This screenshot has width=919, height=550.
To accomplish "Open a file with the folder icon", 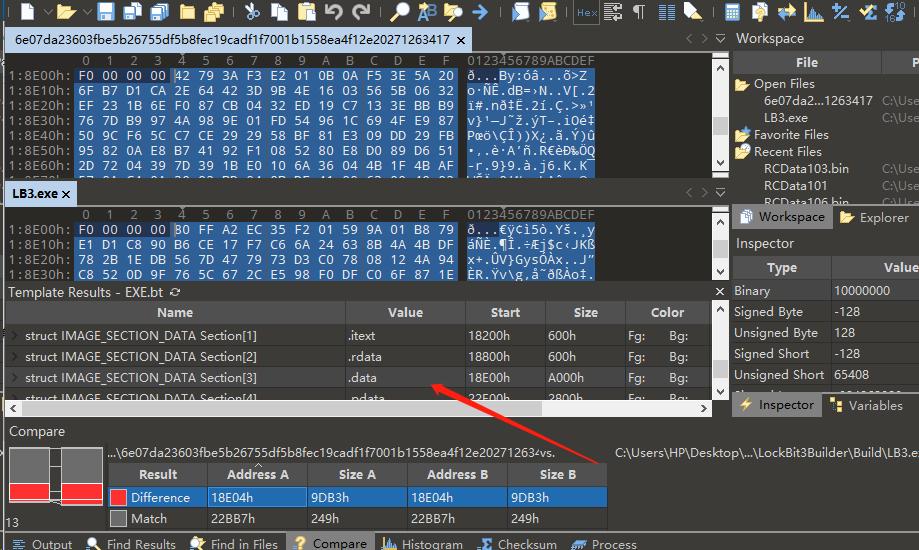I will pyautogui.click(x=66, y=11).
